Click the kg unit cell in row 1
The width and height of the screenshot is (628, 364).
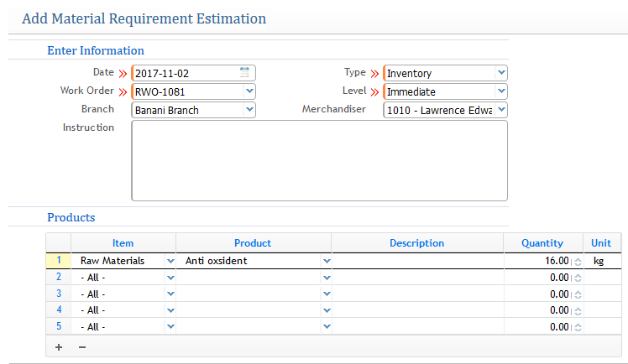(602, 261)
